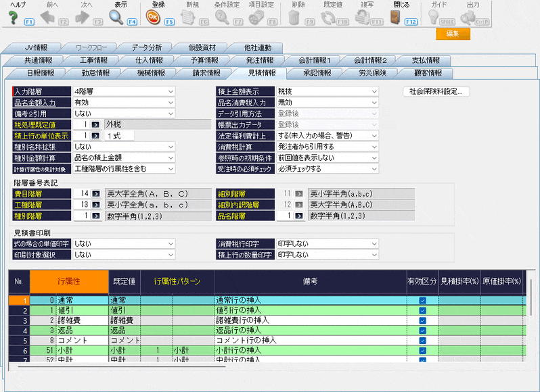Click the orange 編集 mode button
This screenshot has width=540, height=392.
453,34
